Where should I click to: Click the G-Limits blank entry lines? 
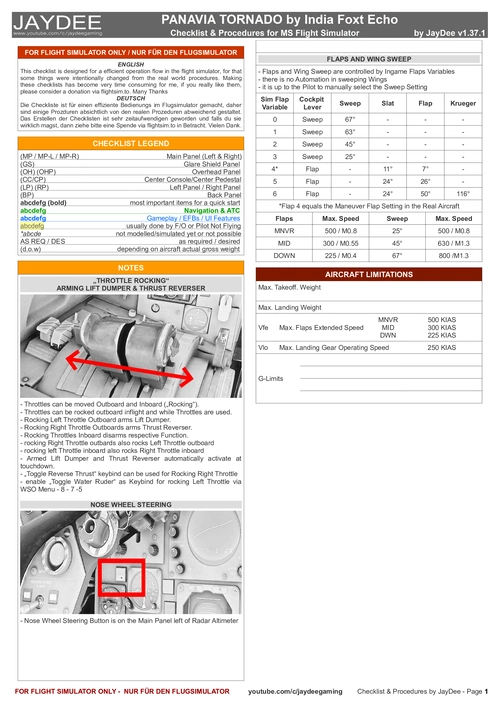pyautogui.click(x=390, y=378)
